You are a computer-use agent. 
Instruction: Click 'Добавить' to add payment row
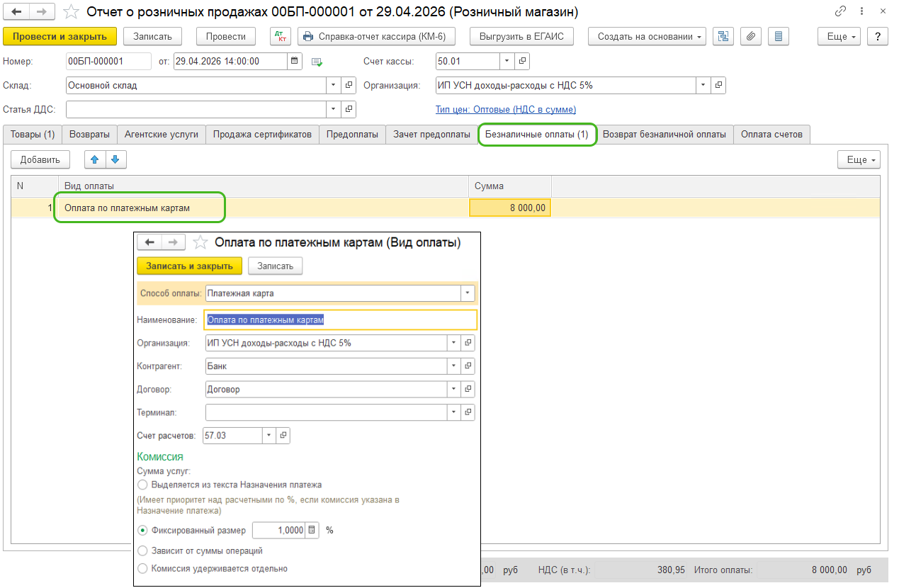point(40,159)
